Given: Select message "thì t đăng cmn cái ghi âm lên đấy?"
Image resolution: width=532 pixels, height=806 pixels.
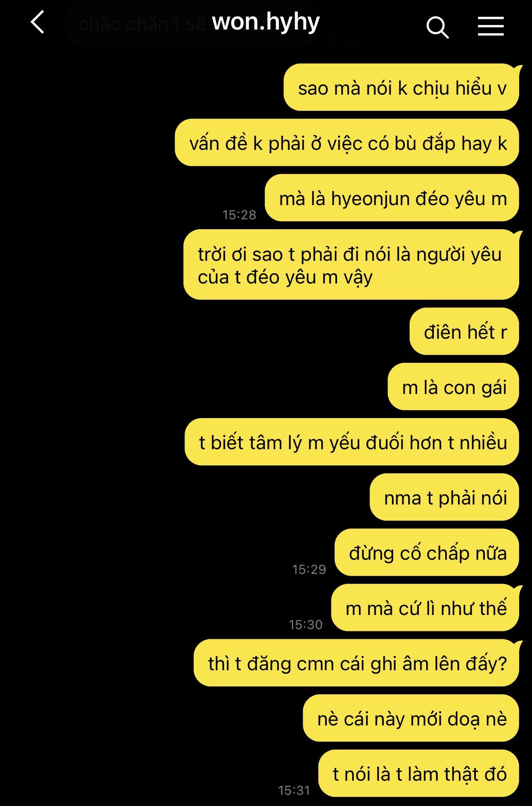Looking at the screenshot, I should click(356, 663).
